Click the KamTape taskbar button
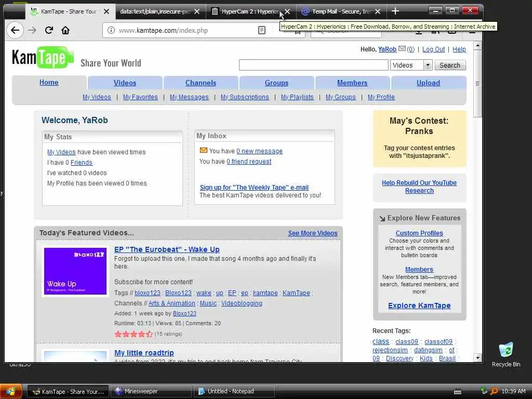 (x=68, y=391)
